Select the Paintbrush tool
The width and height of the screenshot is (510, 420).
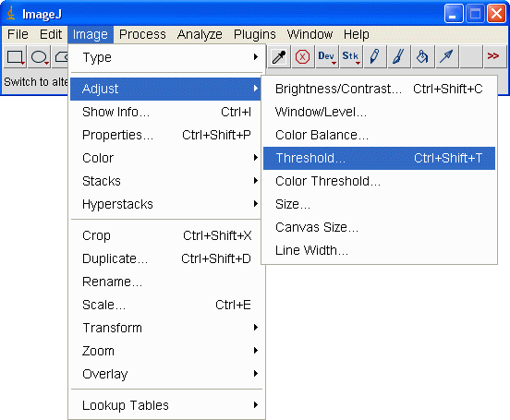click(399, 57)
